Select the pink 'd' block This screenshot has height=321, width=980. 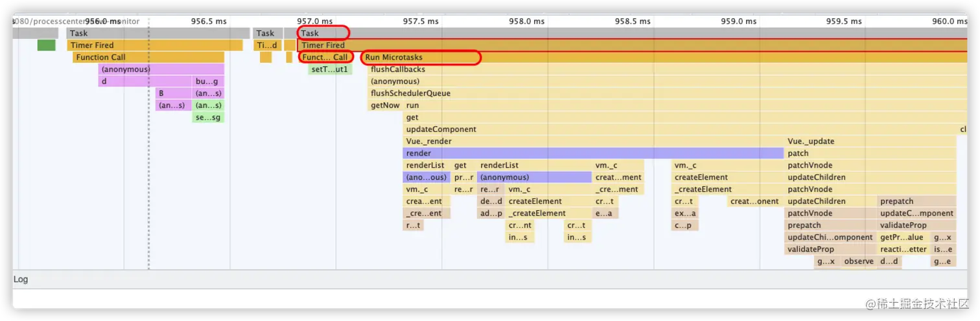pos(146,82)
